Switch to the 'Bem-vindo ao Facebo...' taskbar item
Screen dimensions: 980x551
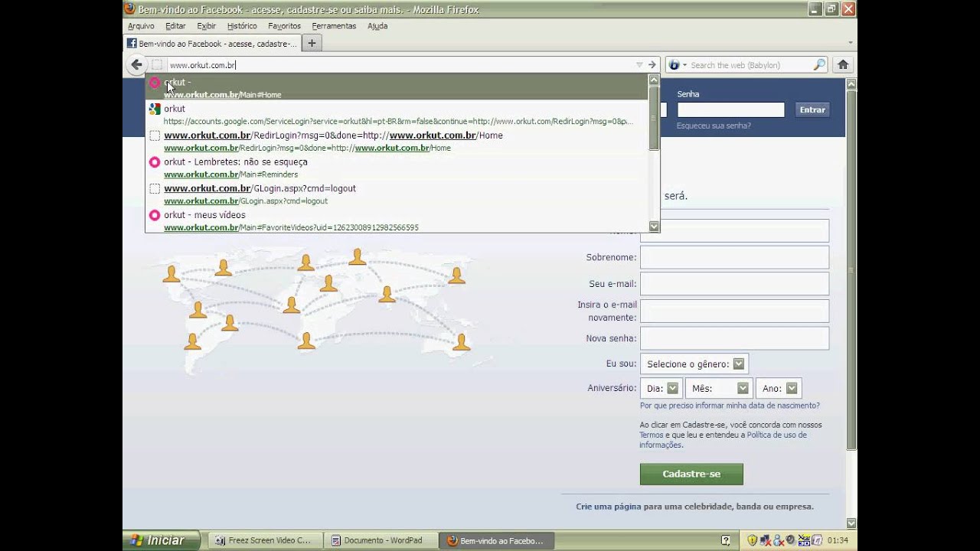coord(496,540)
